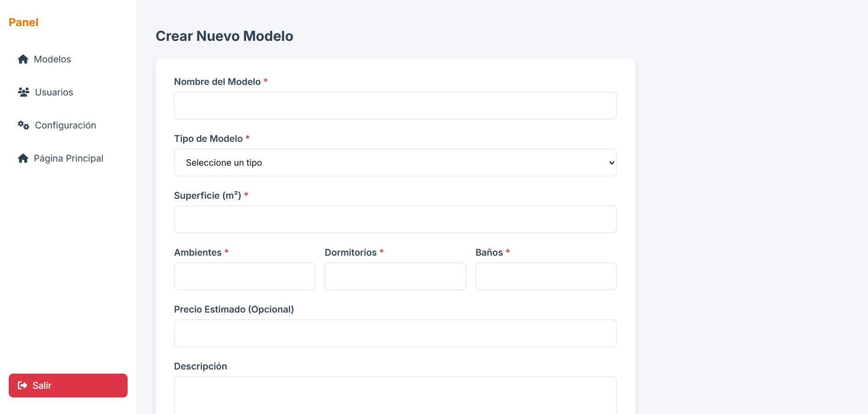Open the Modelos menu item
Viewport: 868px width, 414px height.
click(x=52, y=59)
